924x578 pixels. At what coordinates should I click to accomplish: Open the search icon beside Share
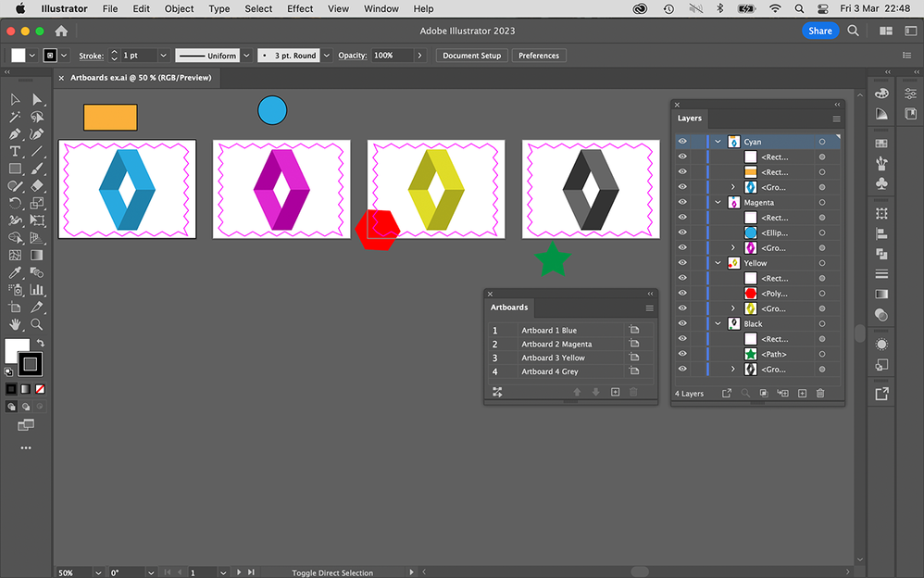[x=853, y=31]
